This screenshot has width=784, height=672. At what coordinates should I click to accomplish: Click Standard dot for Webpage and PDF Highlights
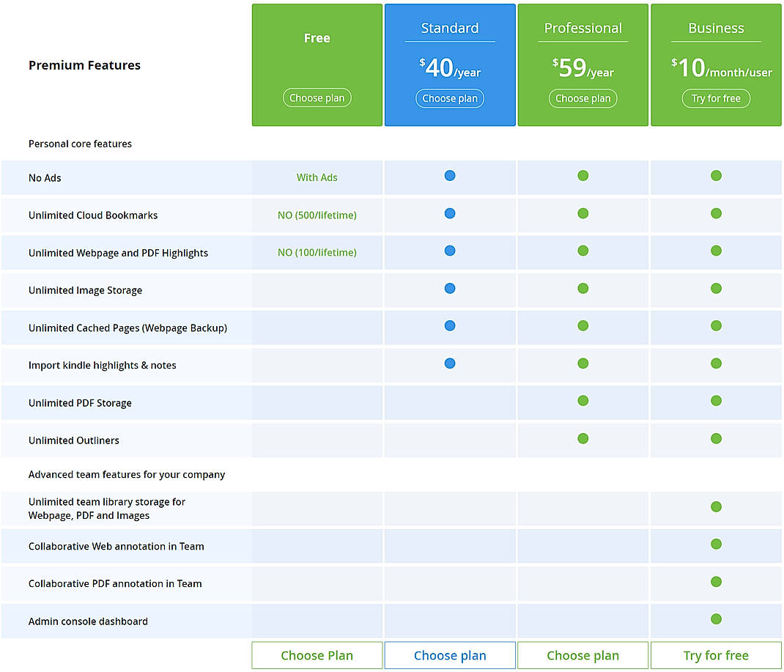[x=450, y=251]
